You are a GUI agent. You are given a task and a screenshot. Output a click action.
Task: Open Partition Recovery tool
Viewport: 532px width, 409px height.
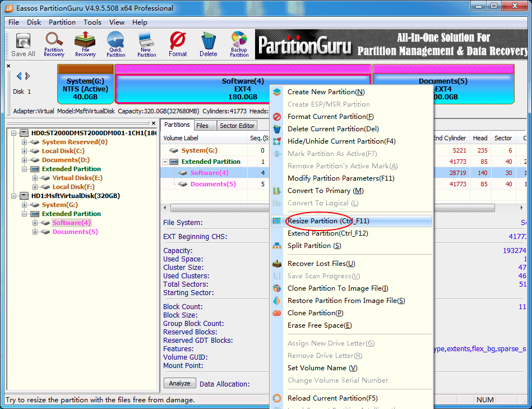pos(54,44)
